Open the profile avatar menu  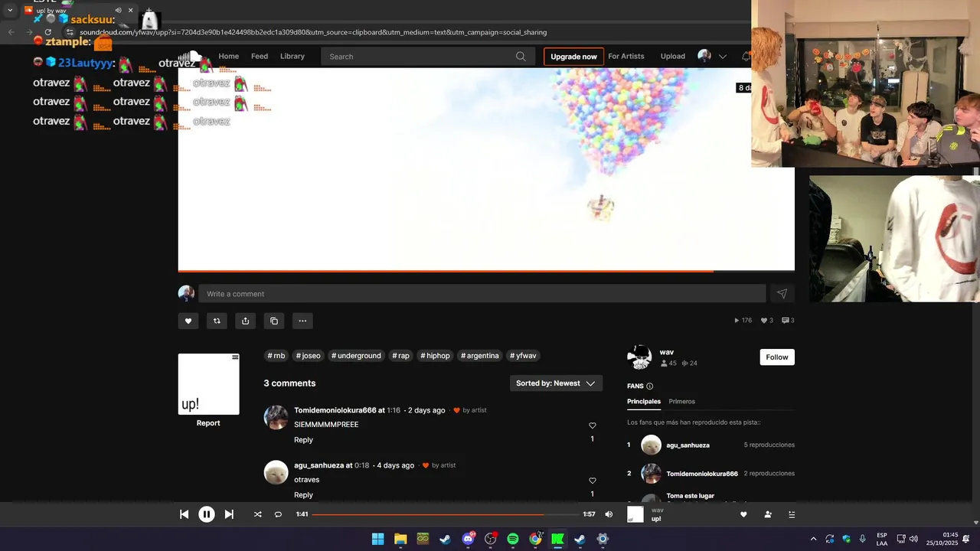click(704, 56)
